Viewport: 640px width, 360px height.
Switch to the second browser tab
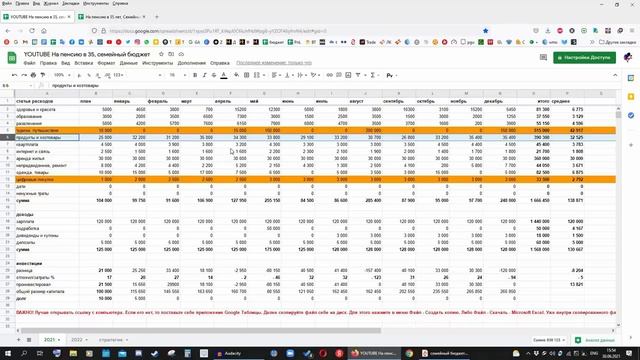pos(112,17)
